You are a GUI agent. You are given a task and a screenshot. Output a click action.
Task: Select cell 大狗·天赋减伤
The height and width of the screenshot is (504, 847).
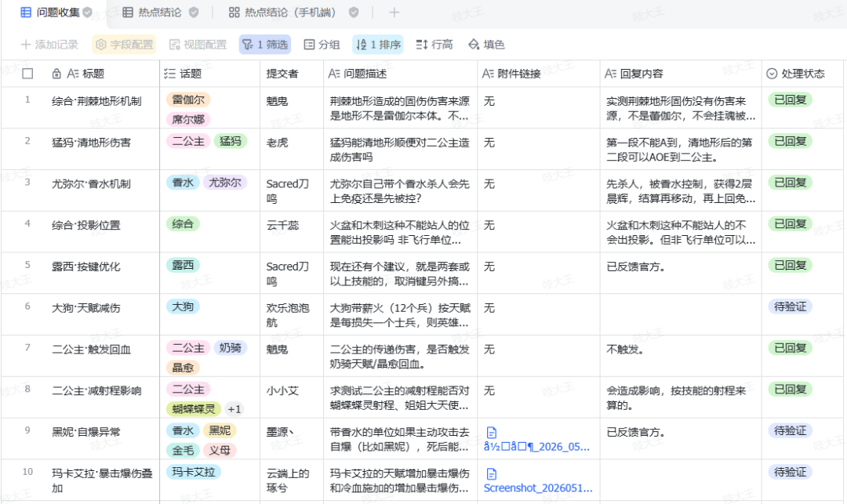tap(103, 314)
